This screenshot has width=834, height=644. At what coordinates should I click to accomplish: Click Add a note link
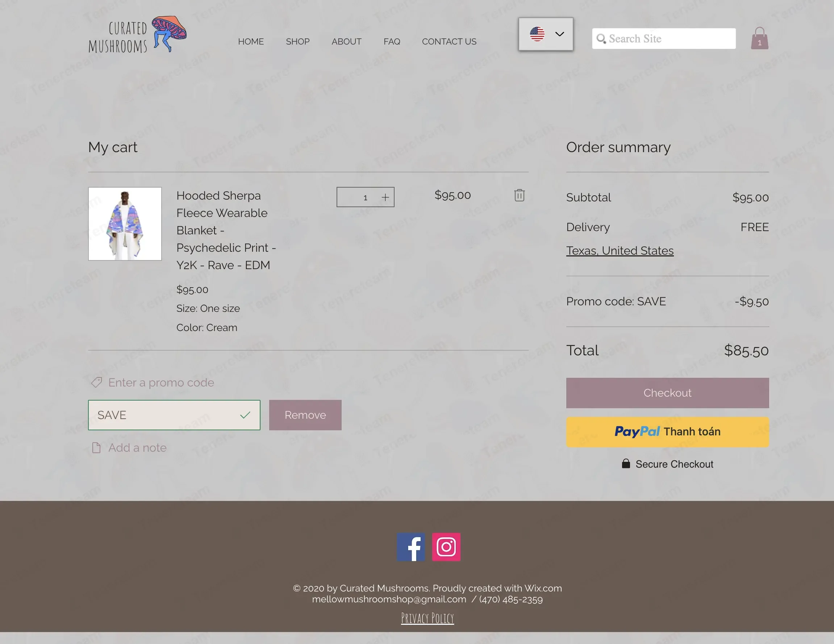coord(137,448)
